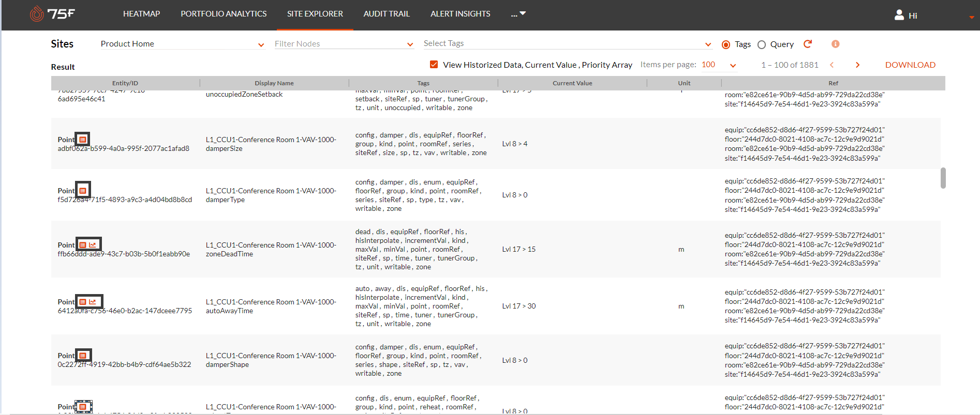Screen dimensions: 980x415
Task: Click Ref cell of damperType row
Action: 805,195
